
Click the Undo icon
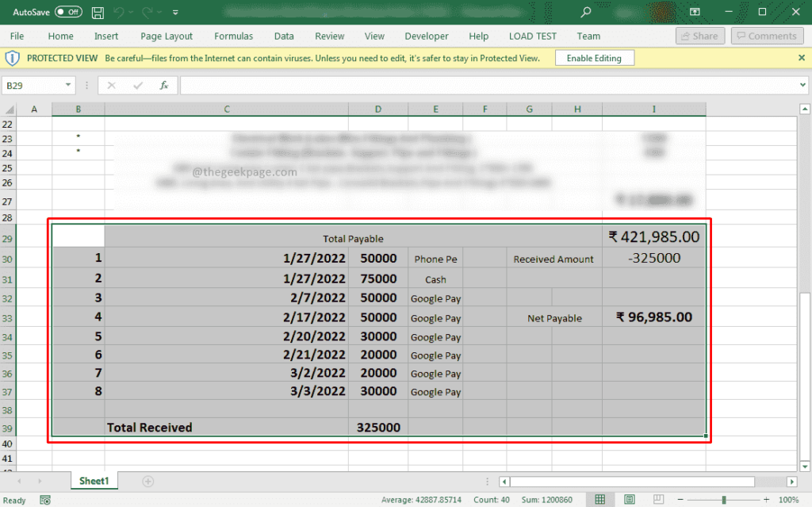click(x=117, y=12)
